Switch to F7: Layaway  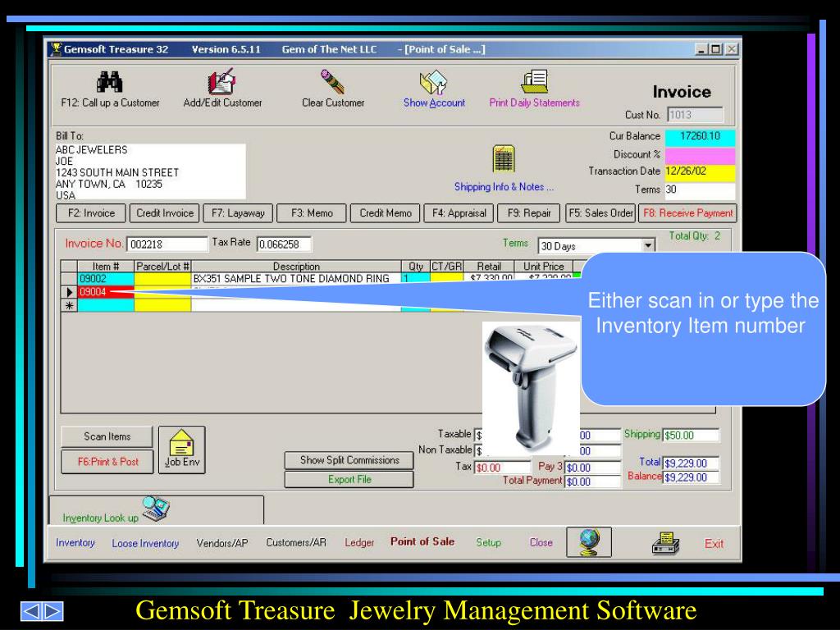click(238, 213)
